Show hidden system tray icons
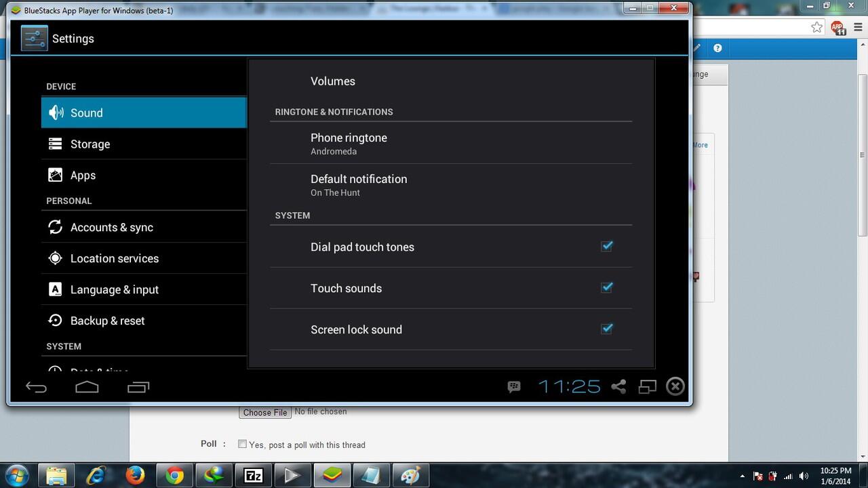Screen dimensions: 868x488 pyautogui.click(x=743, y=476)
